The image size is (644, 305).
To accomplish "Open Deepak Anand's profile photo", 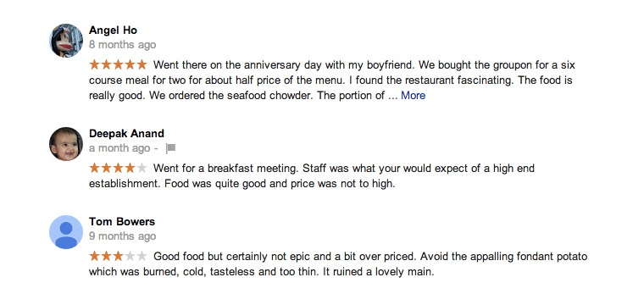I will point(66,144).
